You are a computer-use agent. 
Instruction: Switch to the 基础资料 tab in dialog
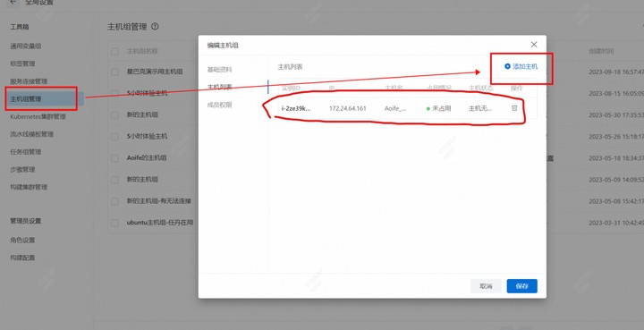click(x=219, y=70)
